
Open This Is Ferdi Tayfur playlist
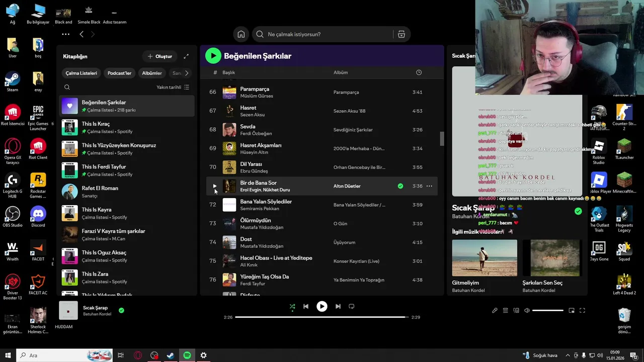[127, 170]
